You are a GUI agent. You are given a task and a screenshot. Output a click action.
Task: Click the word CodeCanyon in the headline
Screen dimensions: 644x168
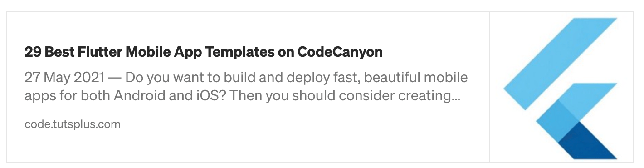pyautogui.click(x=340, y=52)
